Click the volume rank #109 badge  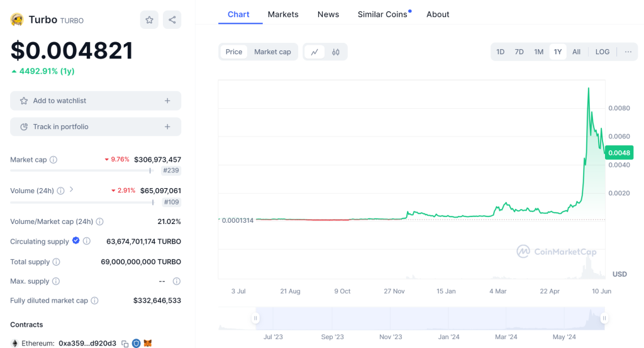[171, 202]
